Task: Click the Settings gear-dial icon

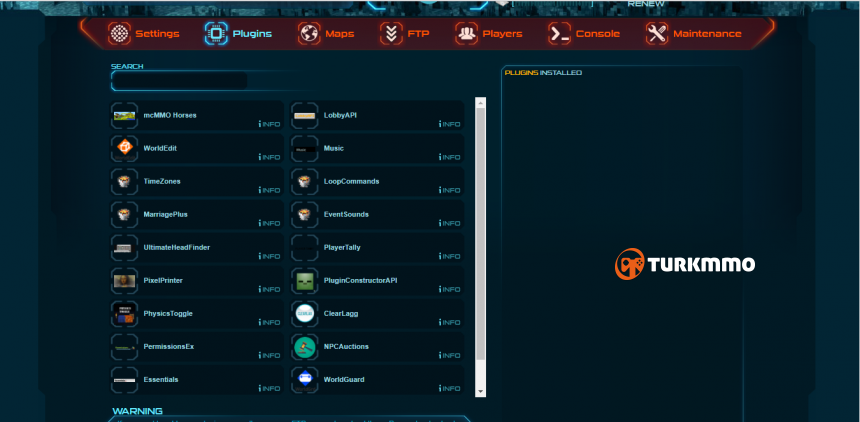Action: (x=119, y=33)
